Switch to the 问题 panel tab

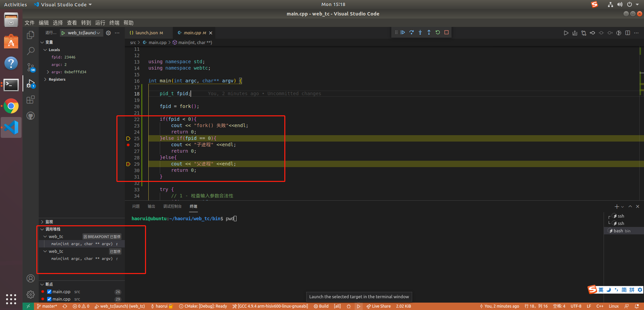pyautogui.click(x=136, y=206)
